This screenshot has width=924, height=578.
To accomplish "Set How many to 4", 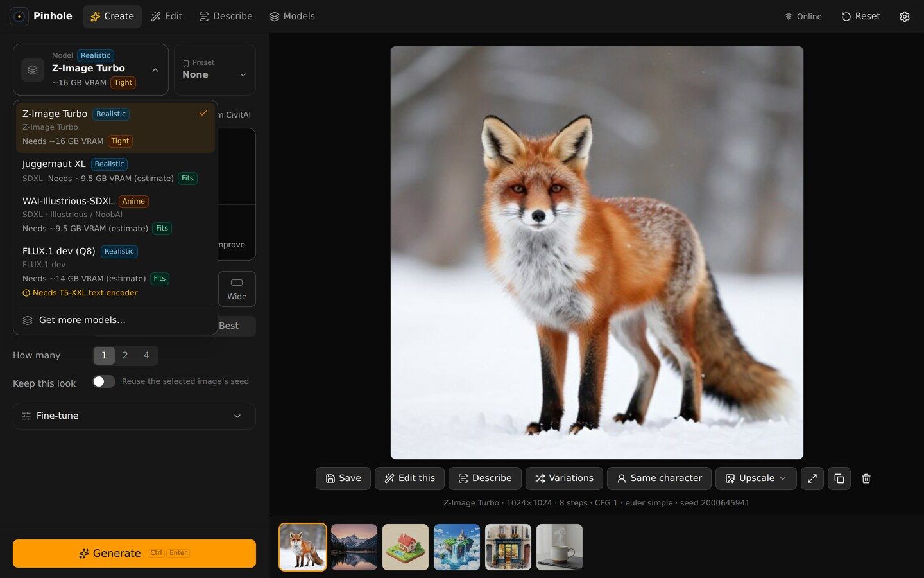I will pyautogui.click(x=146, y=355).
